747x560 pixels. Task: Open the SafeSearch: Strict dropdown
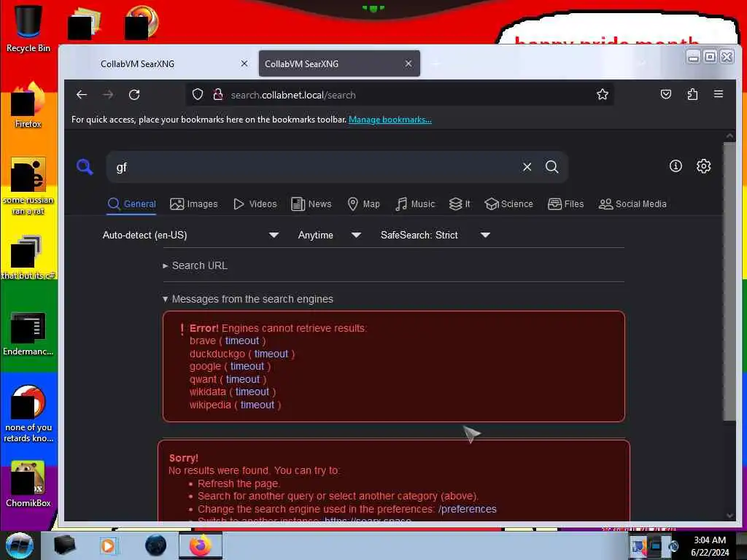[x=435, y=235]
